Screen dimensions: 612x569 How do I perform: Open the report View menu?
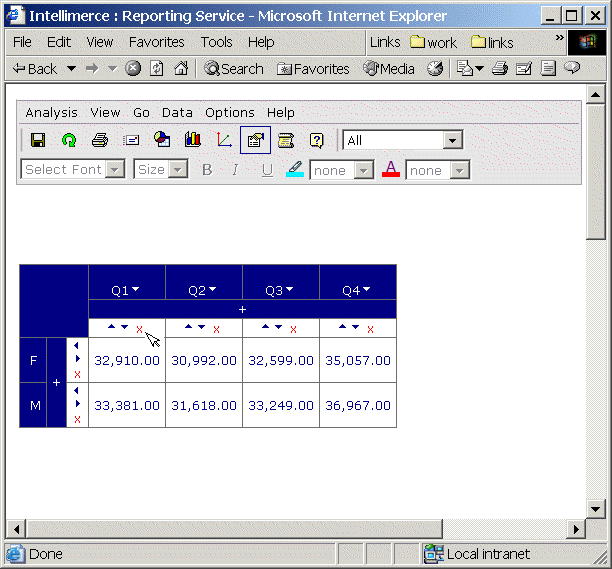coord(105,113)
